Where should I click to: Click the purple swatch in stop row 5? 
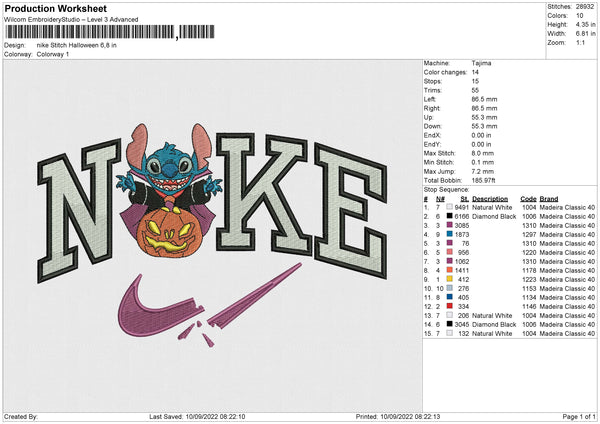tap(450, 243)
